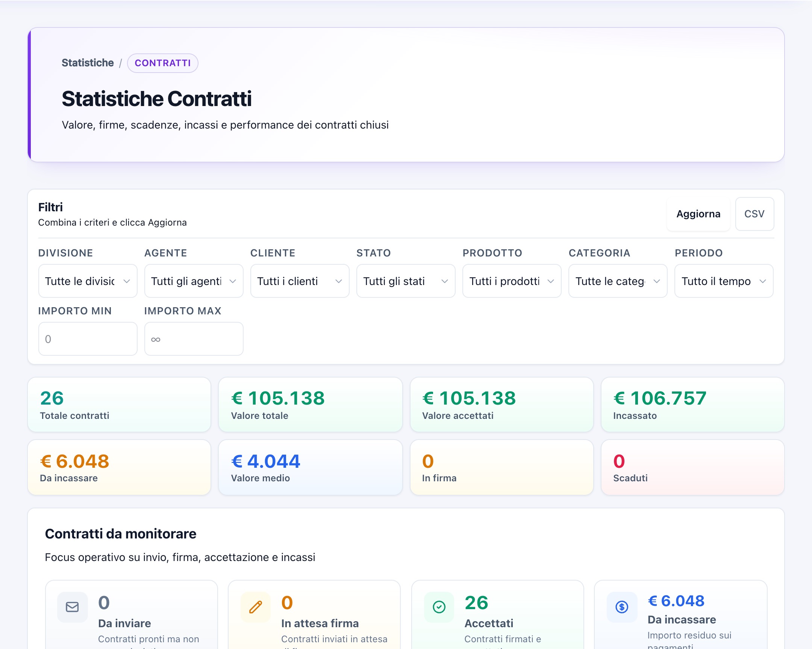Click the 'In attesa firma' label
This screenshot has width=812, height=649.
coord(320,623)
